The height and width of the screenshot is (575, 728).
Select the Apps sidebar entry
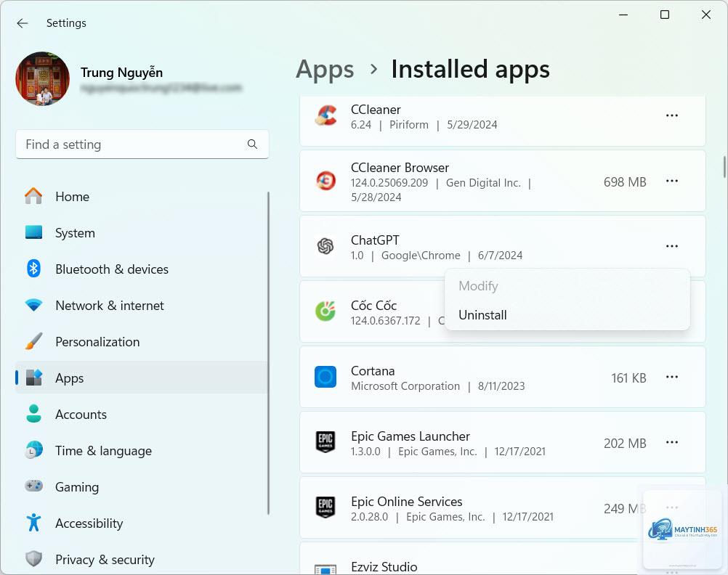click(x=141, y=378)
